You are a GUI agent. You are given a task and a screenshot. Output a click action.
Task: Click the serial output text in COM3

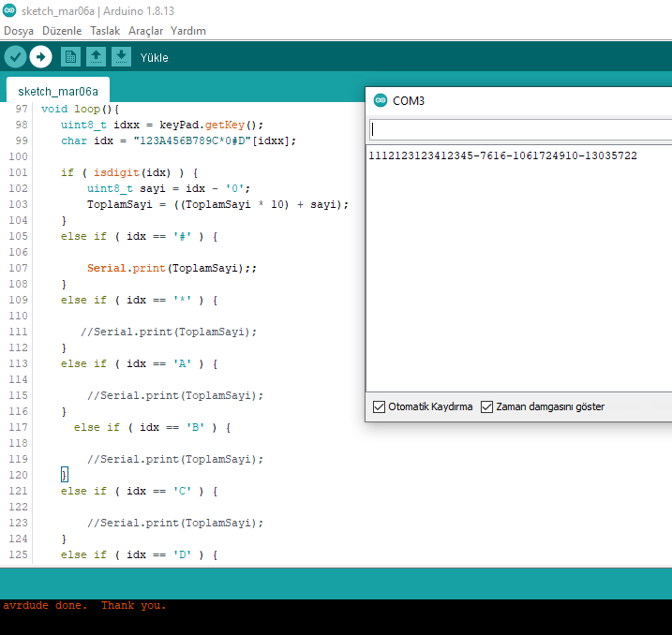[502, 155]
